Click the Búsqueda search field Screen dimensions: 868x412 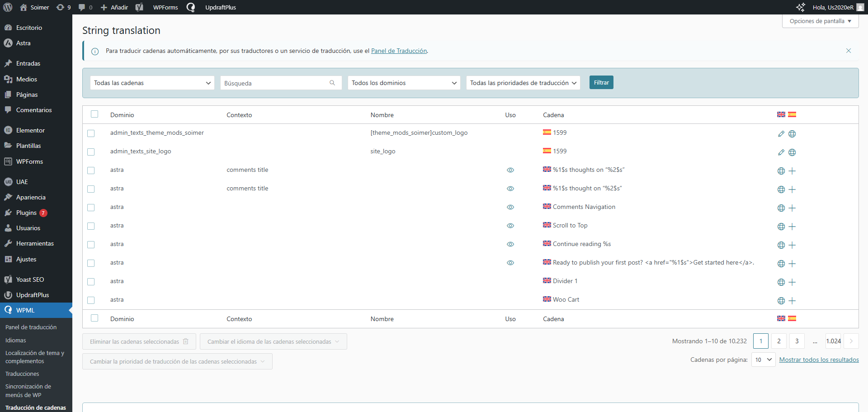[276, 83]
